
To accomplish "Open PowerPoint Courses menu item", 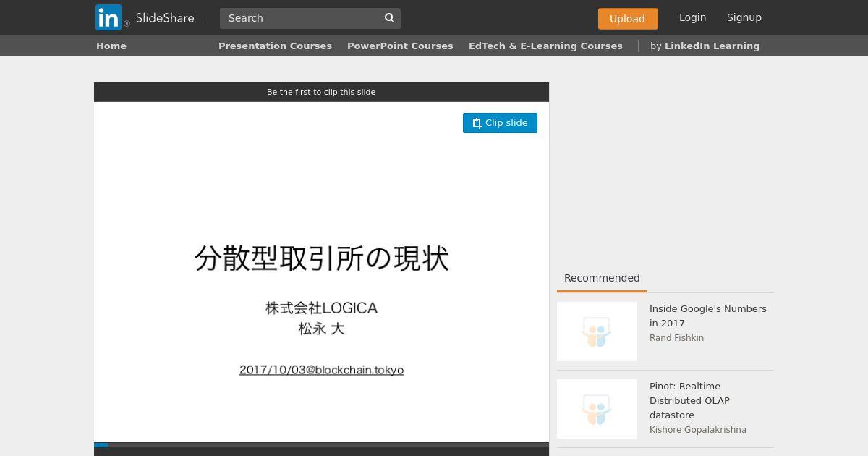I will tap(400, 46).
